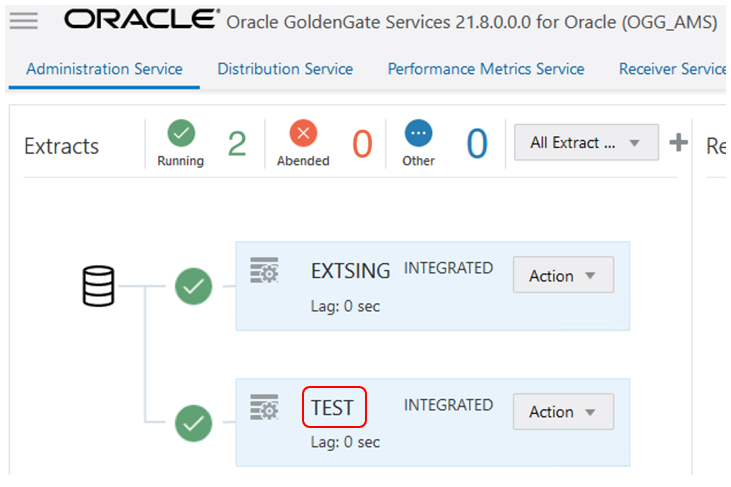Screen dimensions: 731x487
Task: Click the database source icon
Action: click(x=98, y=286)
